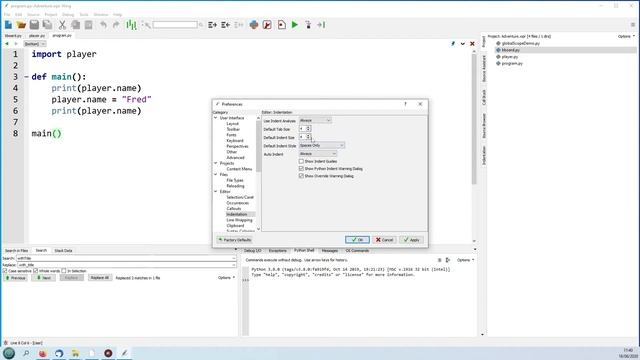This screenshot has width=640, height=360.
Task: Toggle Show Override Warning Dialog checkbox
Action: tap(301, 176)
